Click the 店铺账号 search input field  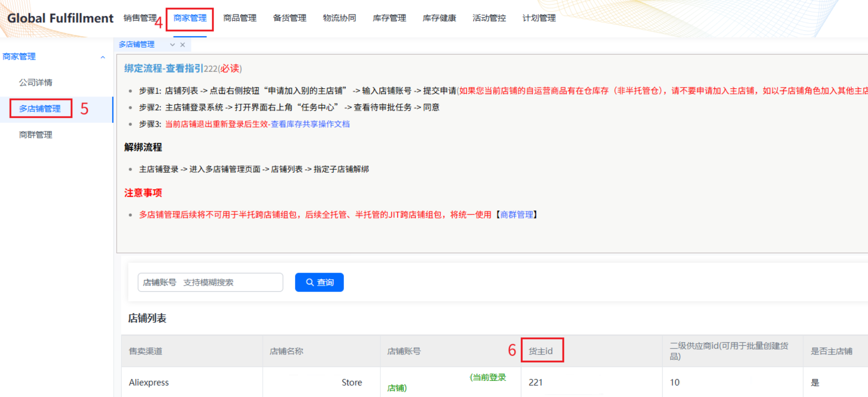210,282
